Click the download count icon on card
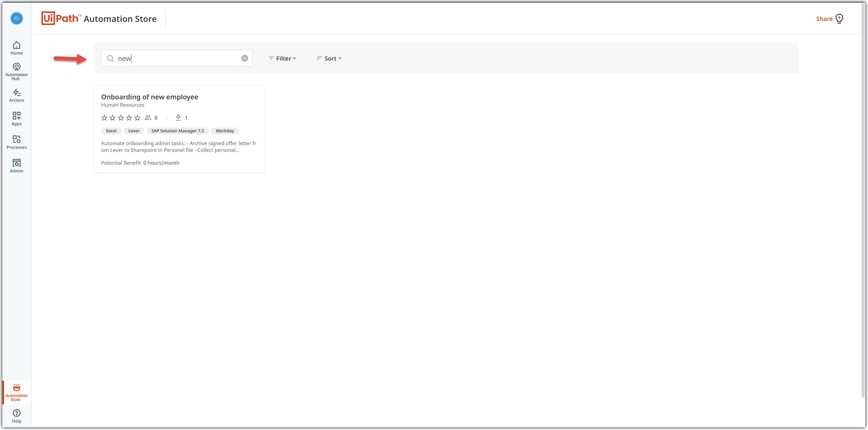The height and width of the screenshot is (430, 868). click(x=178, y=117)
